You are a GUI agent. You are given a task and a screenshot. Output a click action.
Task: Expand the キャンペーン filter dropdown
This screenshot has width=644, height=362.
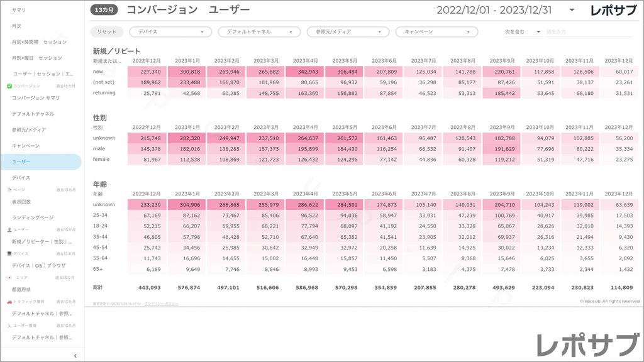click(436, 31)
